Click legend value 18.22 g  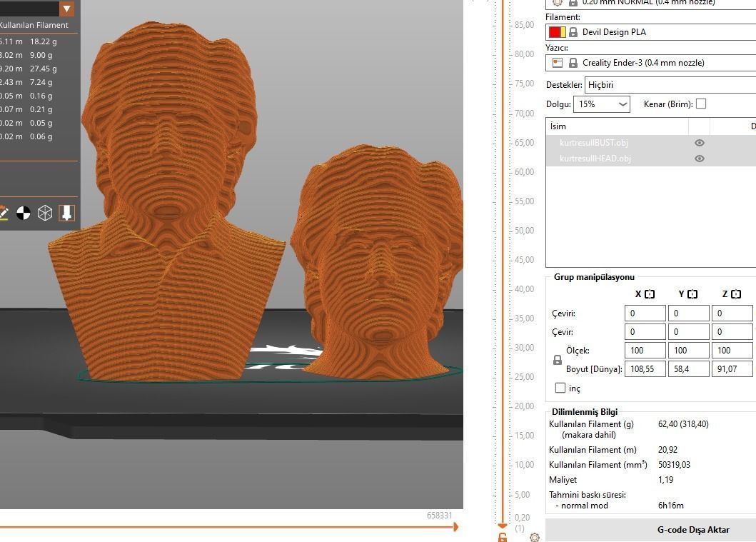(44, 41)
